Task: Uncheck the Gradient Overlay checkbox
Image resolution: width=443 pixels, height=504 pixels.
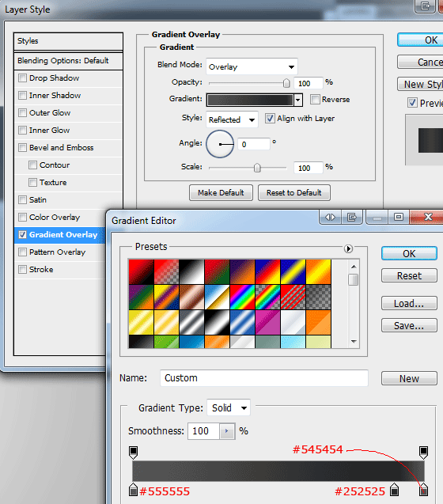Action: [x=22, y=235]
